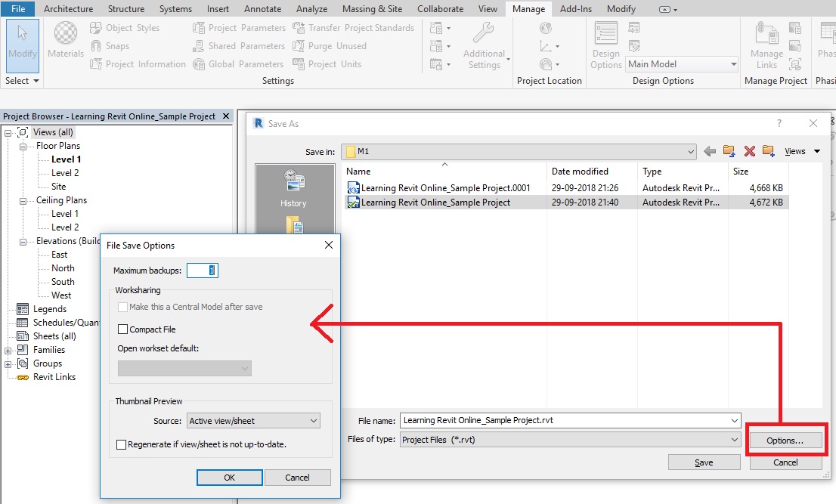The image size is (836, 504).
Task: Switch to the Annotate ribbon tab
Action: tap(262, 9)
